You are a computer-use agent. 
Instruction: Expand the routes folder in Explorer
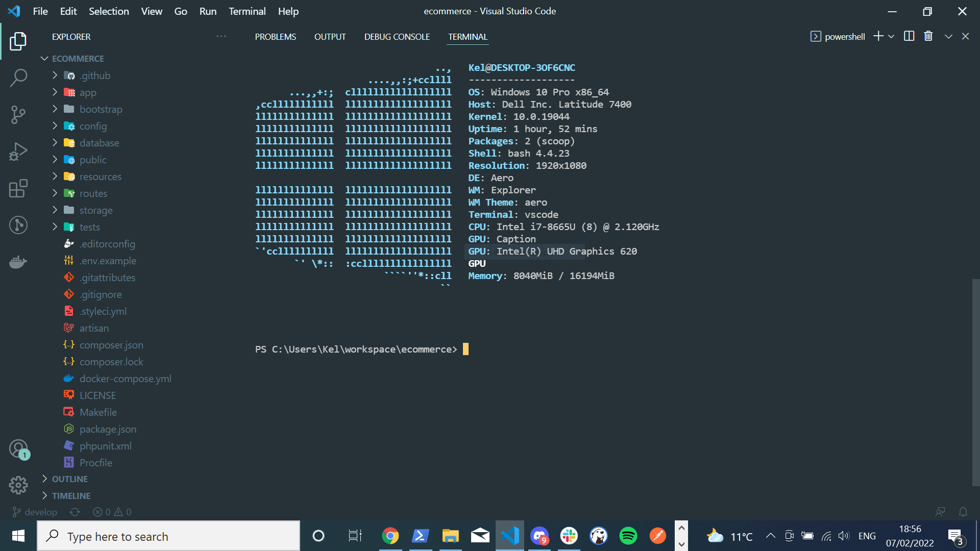pyautogui.click(x=93, y=193)
